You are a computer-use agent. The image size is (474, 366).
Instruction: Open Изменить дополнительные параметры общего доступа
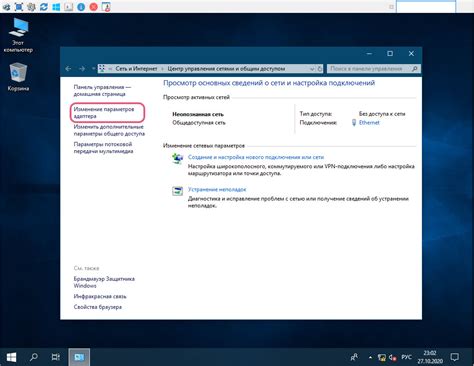pos(109,130)
